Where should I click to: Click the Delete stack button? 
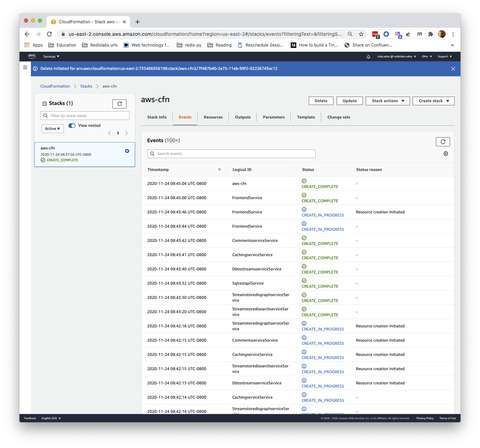[x=321, y=101]
